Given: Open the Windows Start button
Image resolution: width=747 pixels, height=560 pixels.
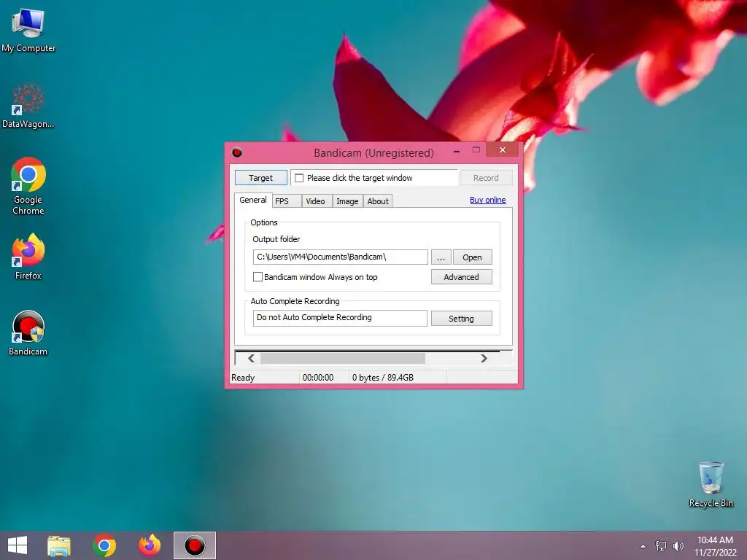Looking at the screenshot, I should [x=18, y=545].
